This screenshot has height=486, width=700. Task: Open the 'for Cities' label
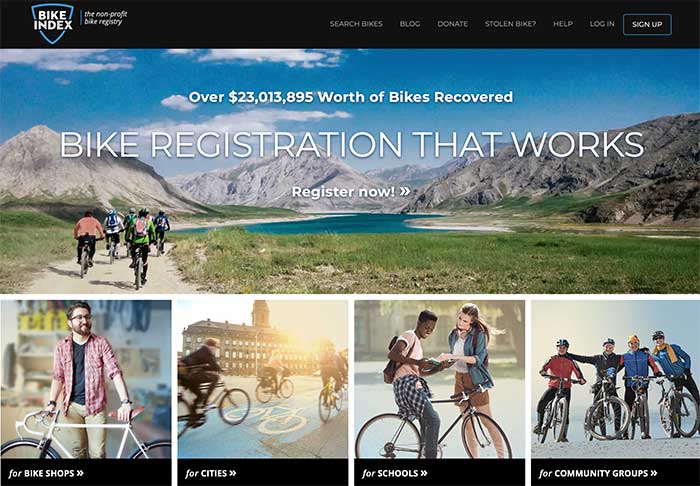210,473
